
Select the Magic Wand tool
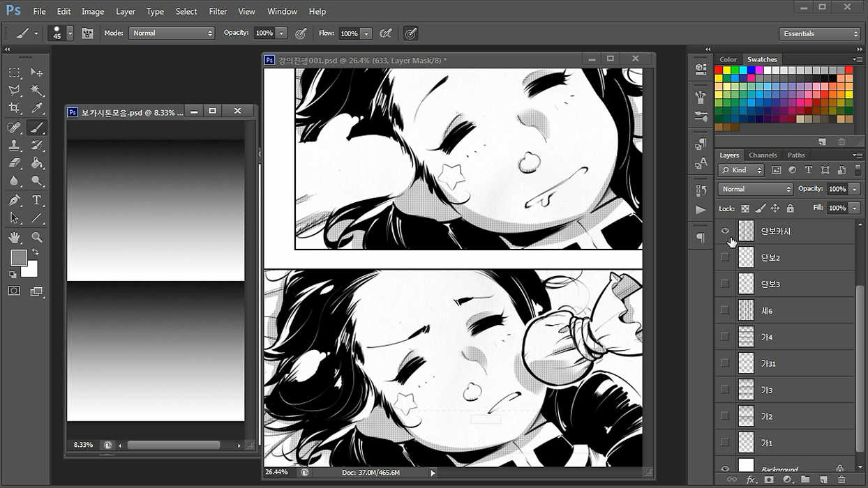[x=37, y=91]
